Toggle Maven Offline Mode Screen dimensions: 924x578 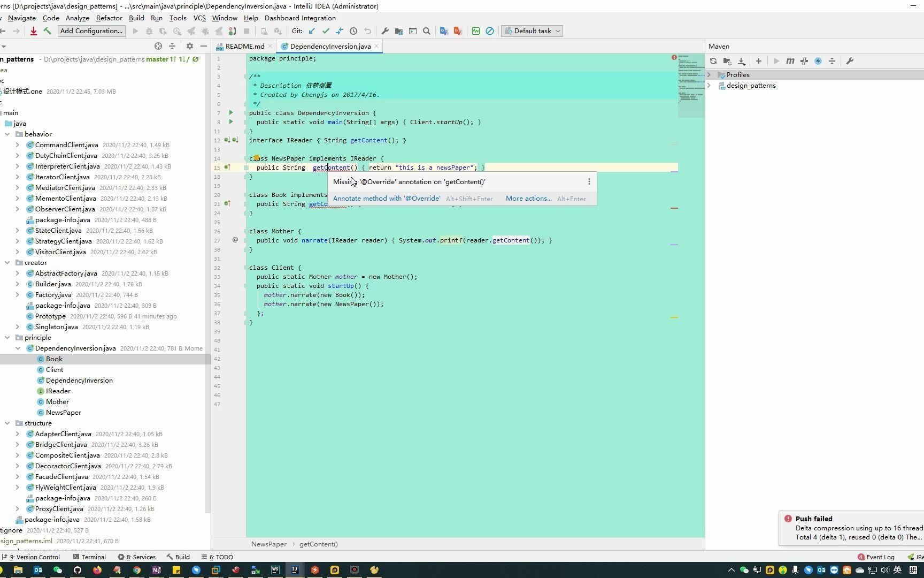click(x=804, y=61)
